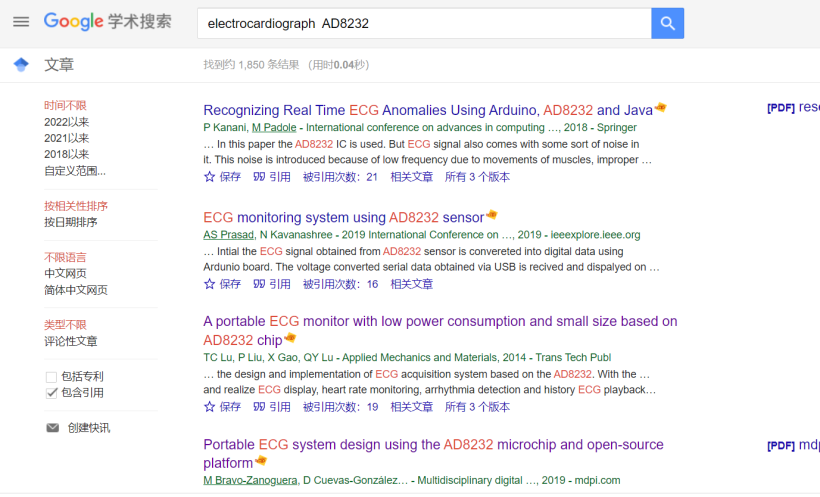820x497 pixels.
Task: Click the 文章 heading
Action: coord(59,65)
